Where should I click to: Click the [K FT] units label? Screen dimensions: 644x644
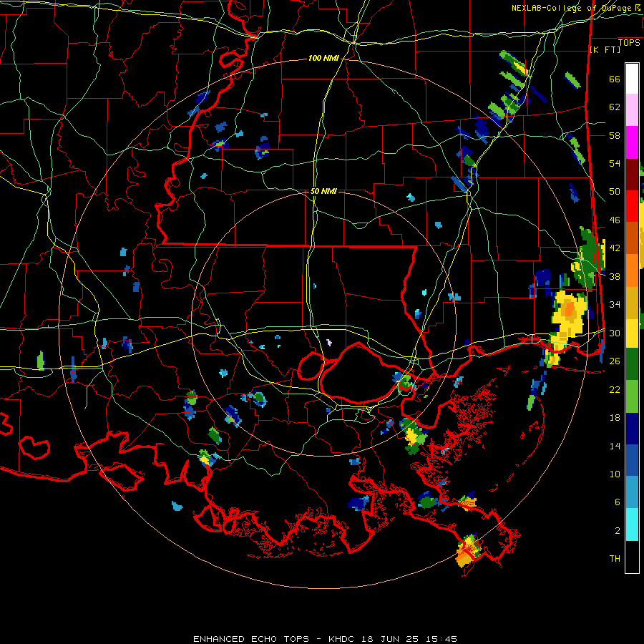point(605,50)
